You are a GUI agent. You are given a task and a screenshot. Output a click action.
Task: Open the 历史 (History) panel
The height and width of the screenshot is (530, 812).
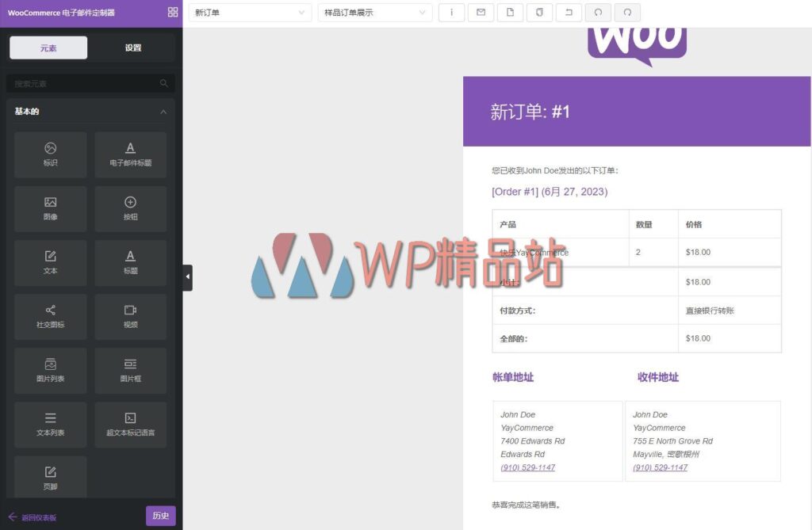click(161, 515)
